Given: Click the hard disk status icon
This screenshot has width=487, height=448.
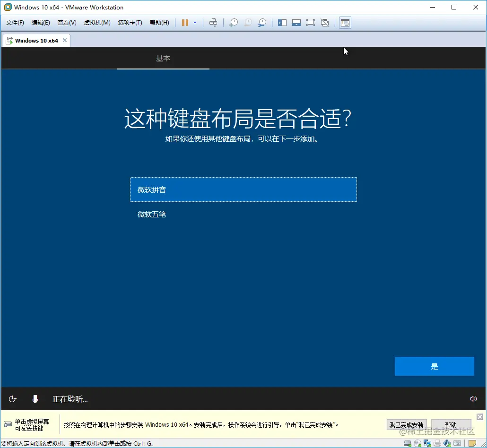Looking at the screenshot, I should tap(408, 443).
